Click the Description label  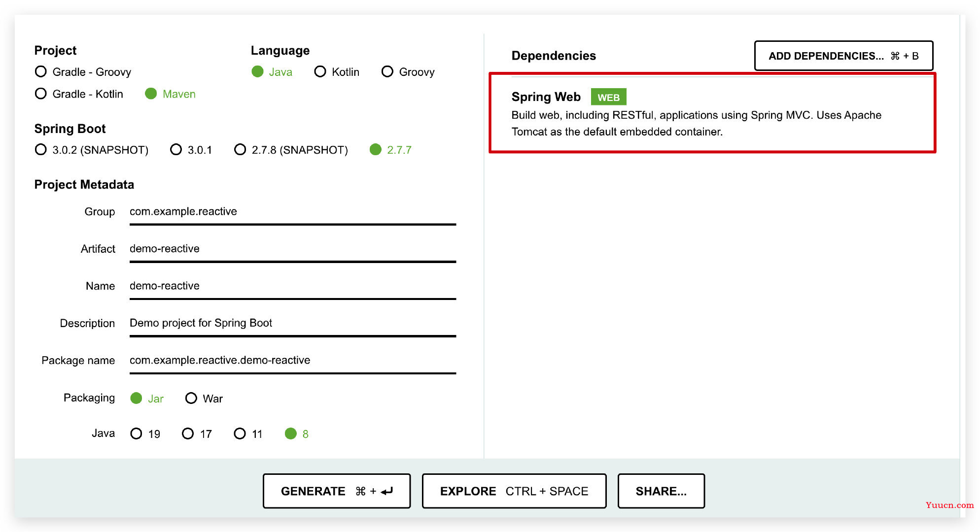87,323
